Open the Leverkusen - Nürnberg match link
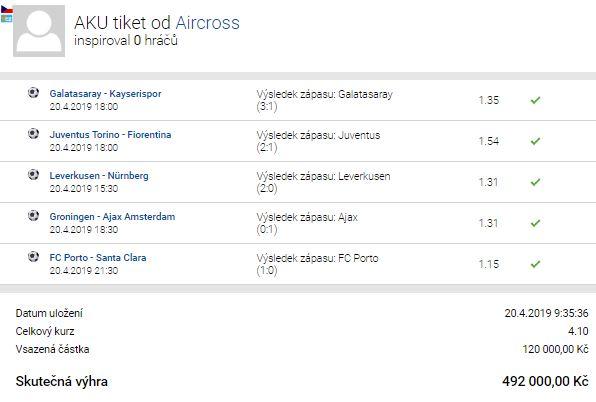Image resolution: width=596 pixels, height=402 pixels. pyautogui.click(x=99, y=176)
